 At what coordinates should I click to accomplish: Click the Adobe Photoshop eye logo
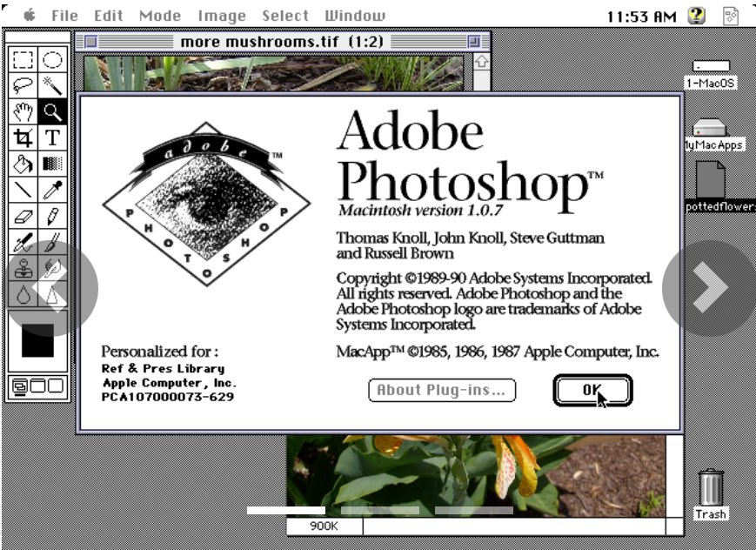[206, 204]
